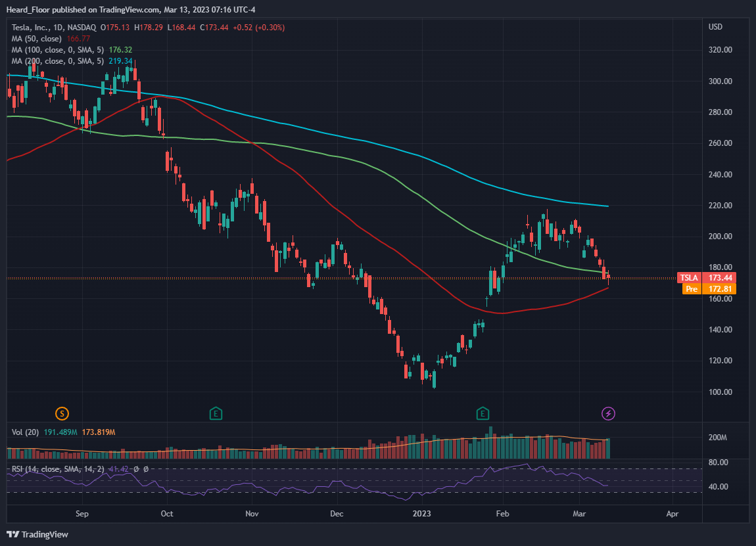756x546 pixels.
Task: Click the 140.00 price axis label
Action: tap(721, 330)
